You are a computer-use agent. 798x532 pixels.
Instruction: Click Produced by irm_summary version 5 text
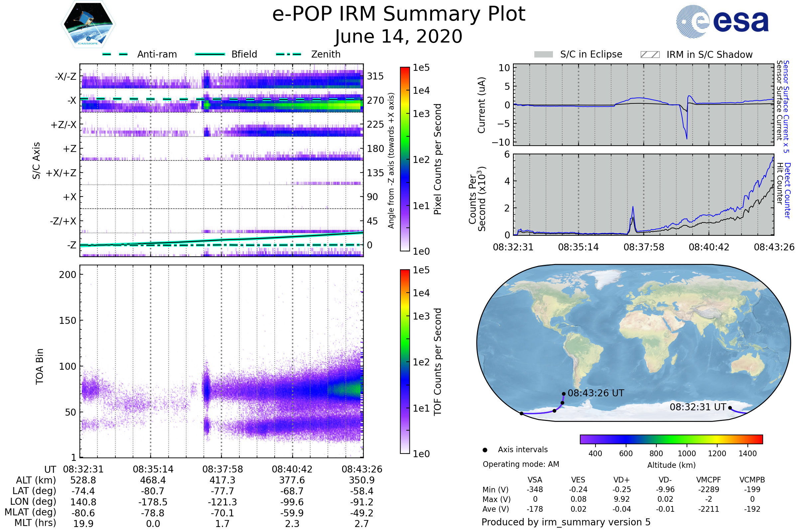566,522
